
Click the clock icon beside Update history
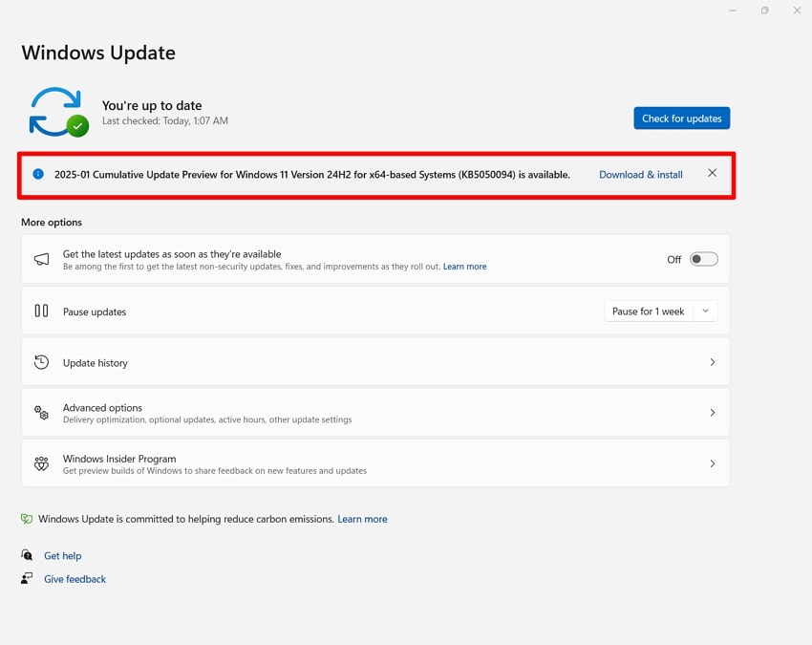pos(40,362)
